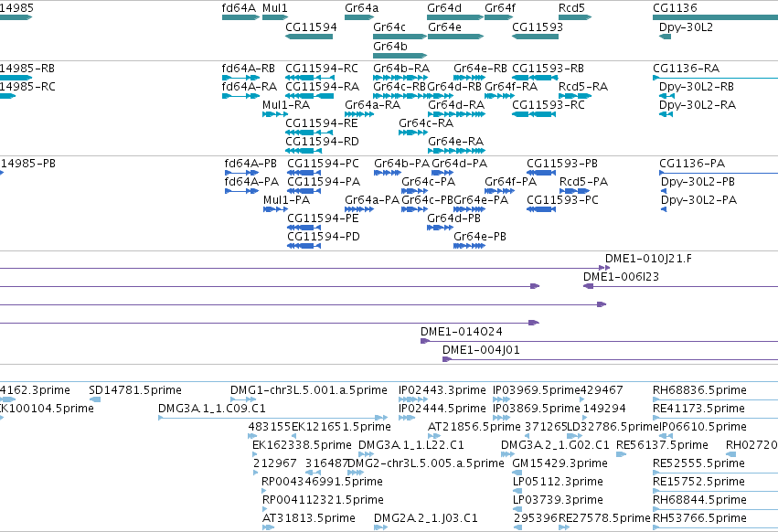Click protein Gr64d-PB
778x532 pixels.
[440, 228]
